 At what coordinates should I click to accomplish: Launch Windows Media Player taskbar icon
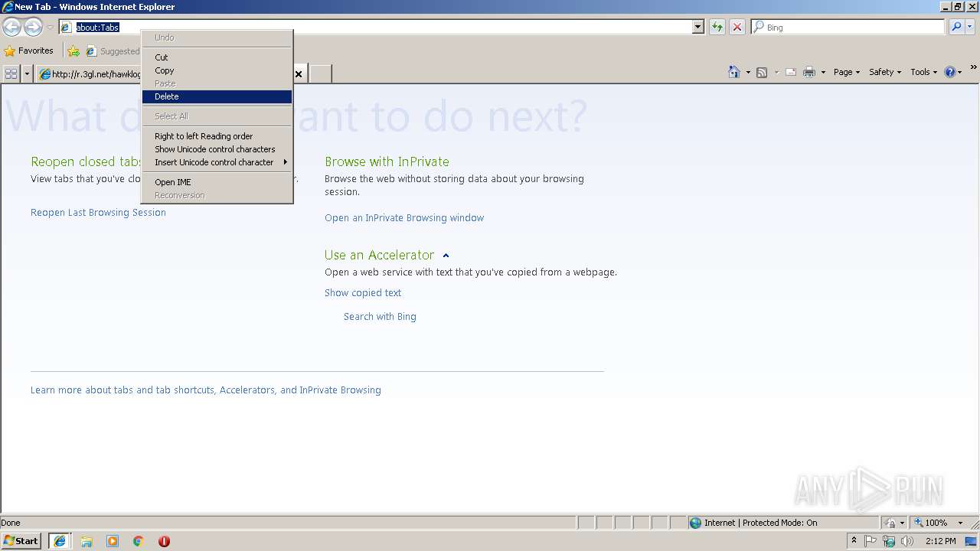pyautogui.click(x=113, y=541)
